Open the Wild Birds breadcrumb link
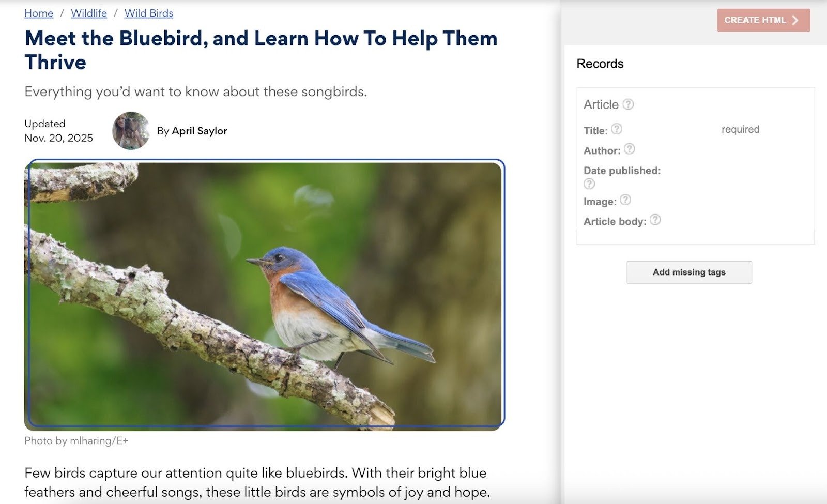Viewport: 827px width, 504px height. tap(149, 13)
